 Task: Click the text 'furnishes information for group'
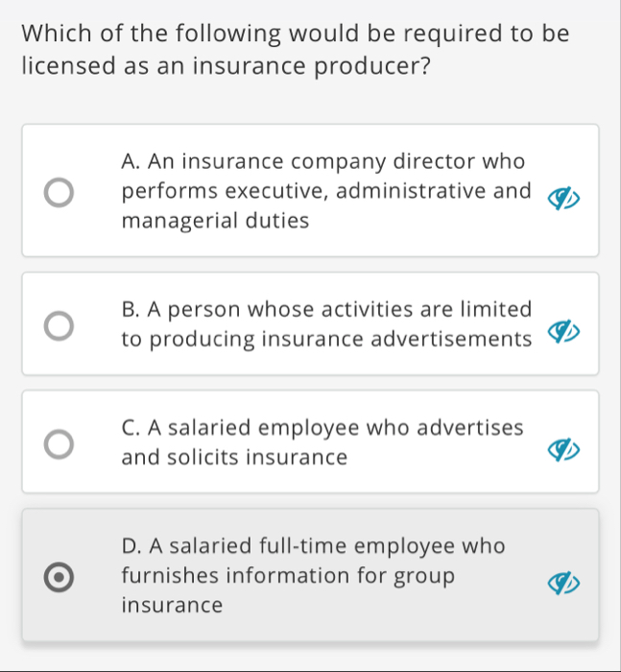point(288,576)
